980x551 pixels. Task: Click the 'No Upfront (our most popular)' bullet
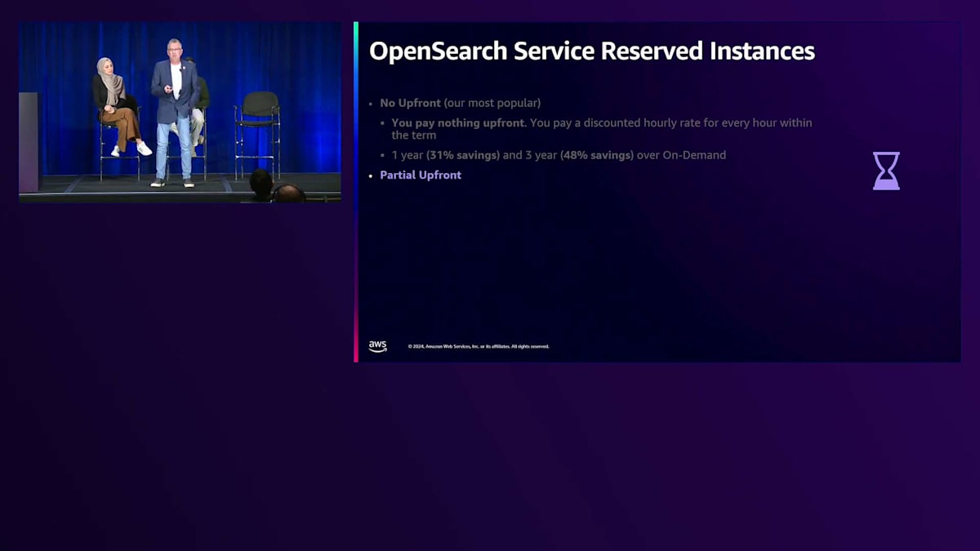(460, 104)
